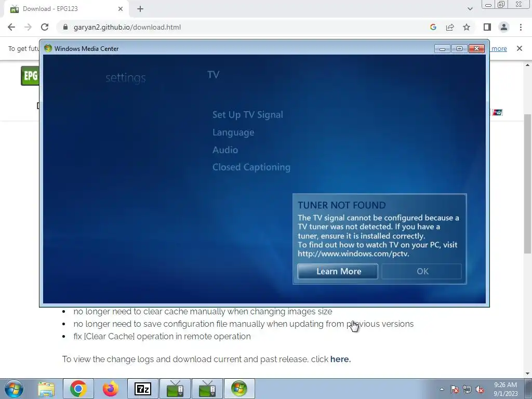Click the 'settings' heading in Media Center
Image resolution: width=532 pixels, height=399 pixels.
pyautogui.click(x=126, y=78)
